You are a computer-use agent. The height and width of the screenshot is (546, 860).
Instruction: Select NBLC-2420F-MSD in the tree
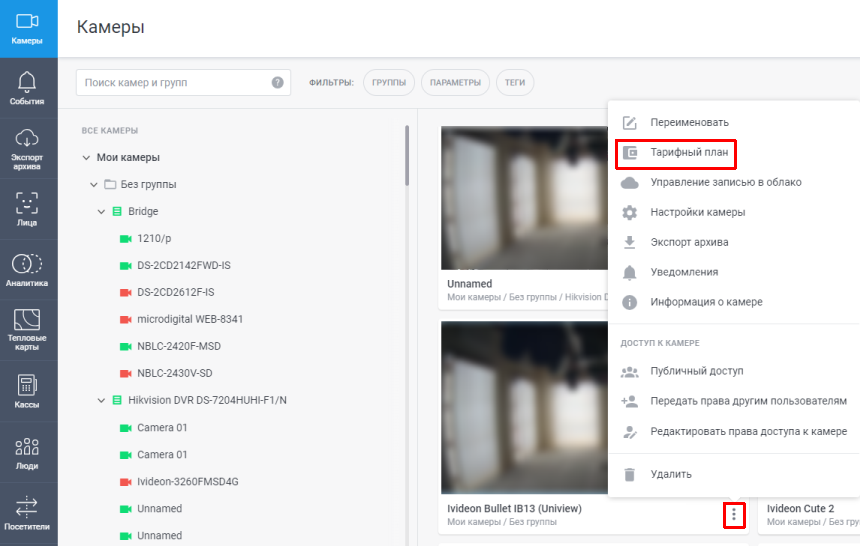coord(179,346)
